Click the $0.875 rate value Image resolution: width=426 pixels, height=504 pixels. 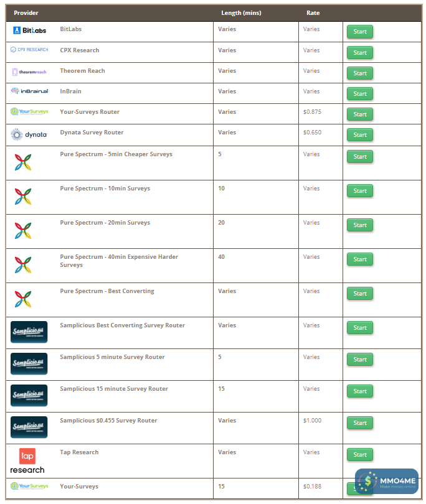pos(312,112)
